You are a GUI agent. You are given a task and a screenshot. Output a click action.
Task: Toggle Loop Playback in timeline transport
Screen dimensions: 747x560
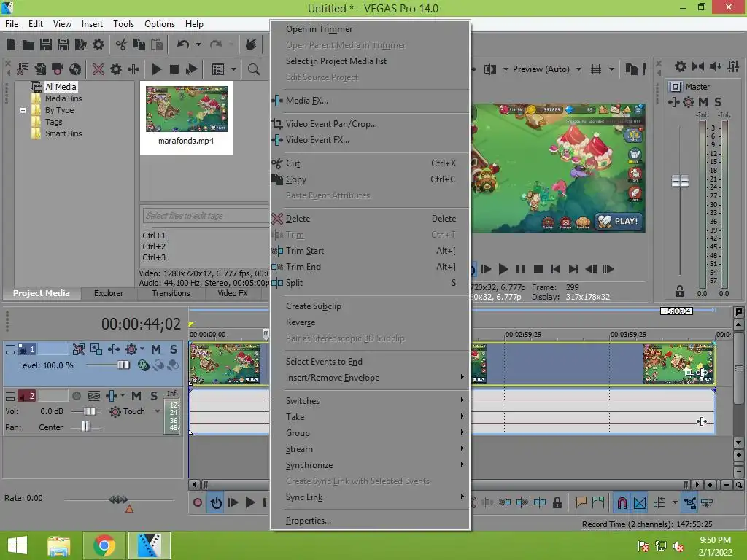(216, 502)
